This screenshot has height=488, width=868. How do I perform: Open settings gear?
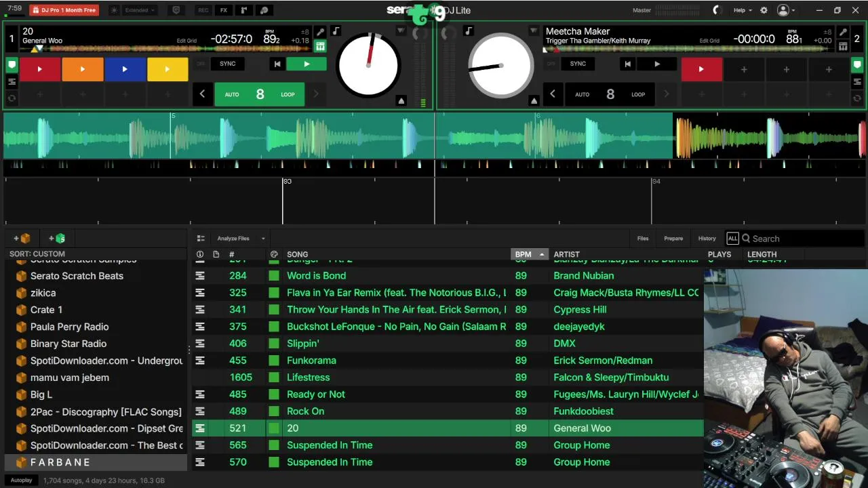coord(764,10)
